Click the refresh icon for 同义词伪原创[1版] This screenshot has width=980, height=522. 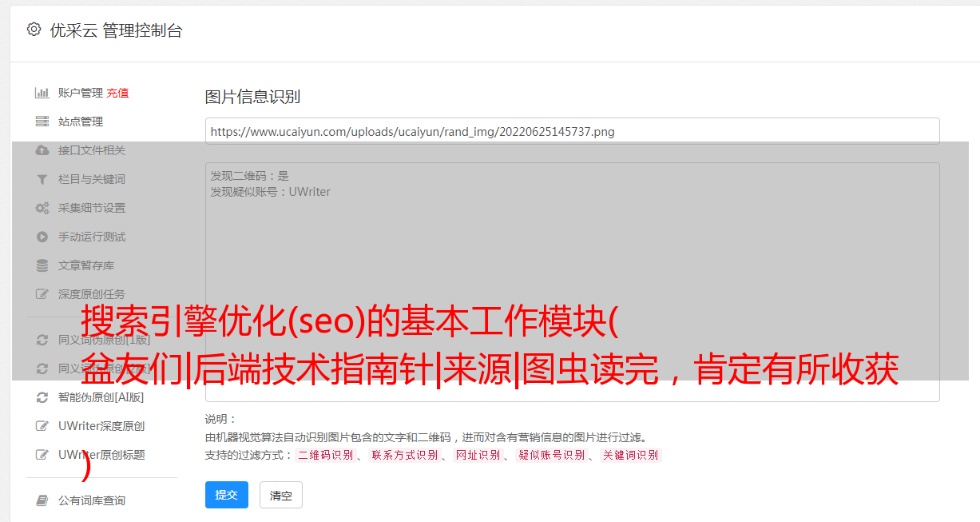pyautogui.click(x=42, y=340)
